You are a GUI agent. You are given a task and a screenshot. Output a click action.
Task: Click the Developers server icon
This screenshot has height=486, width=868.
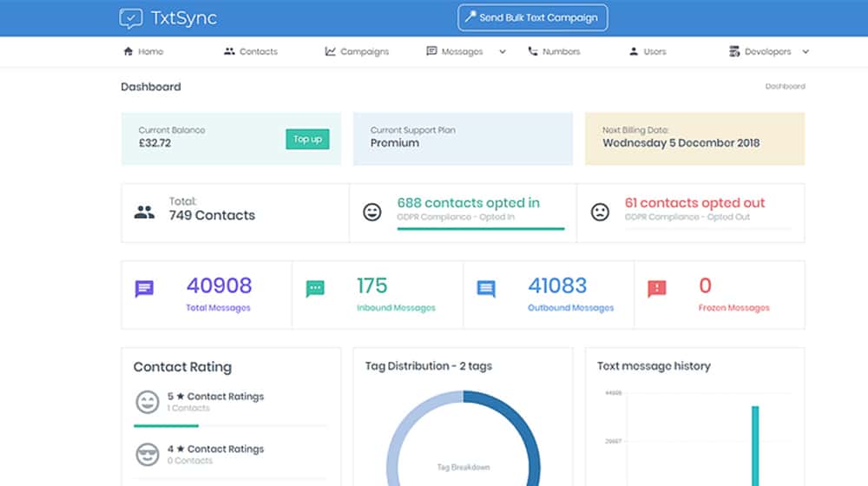tap(734, 51)
